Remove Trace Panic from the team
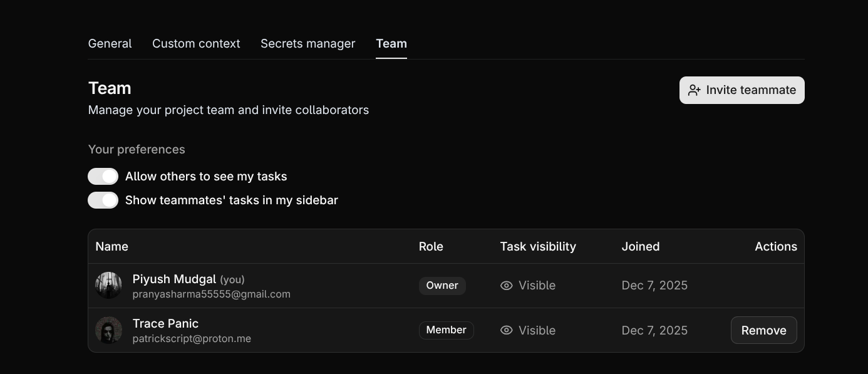Image resolution: width=868 pixels, height=374 pixels. [x=763, y=330]
